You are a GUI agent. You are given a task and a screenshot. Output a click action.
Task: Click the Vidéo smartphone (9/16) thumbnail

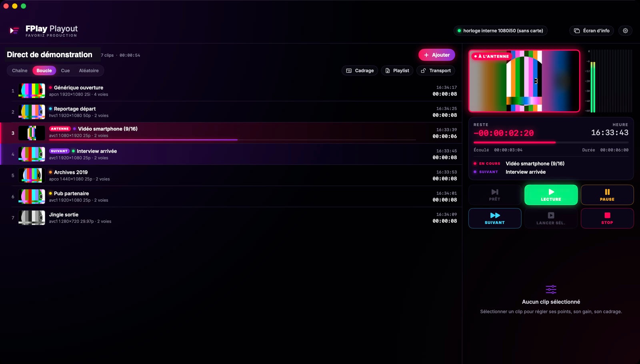[32, 133]
